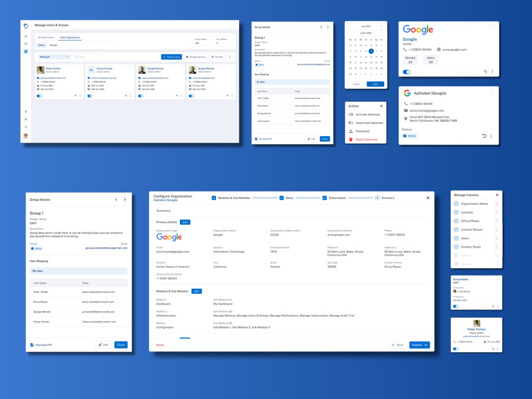The image size is (532, 399).
Task: Click the red Reset link
Action: (160, 345)
